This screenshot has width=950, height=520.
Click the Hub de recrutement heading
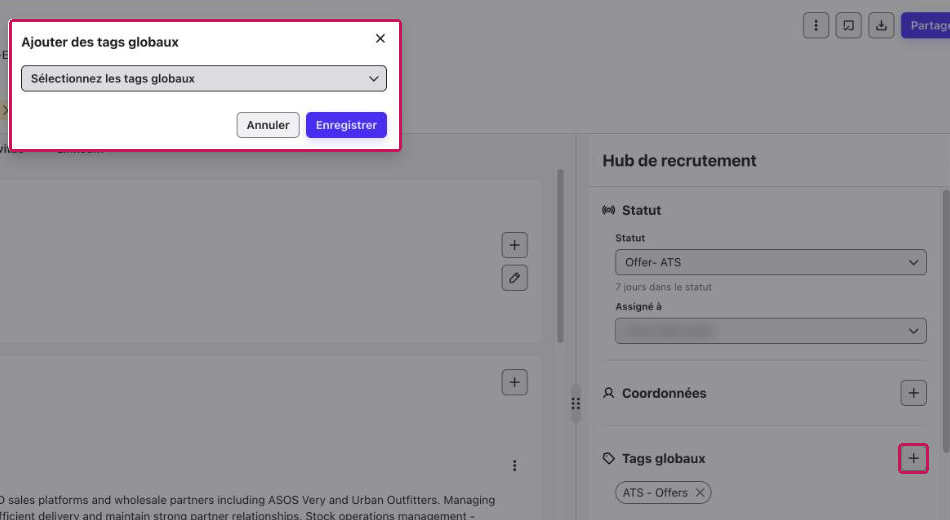point(679,161)
